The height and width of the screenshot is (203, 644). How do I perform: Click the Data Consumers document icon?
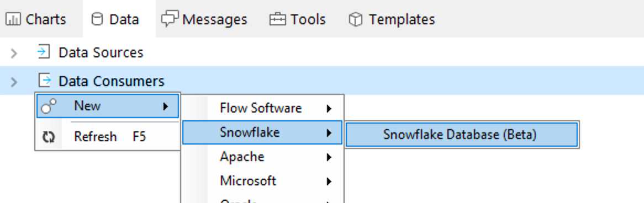tap(44, 81)
